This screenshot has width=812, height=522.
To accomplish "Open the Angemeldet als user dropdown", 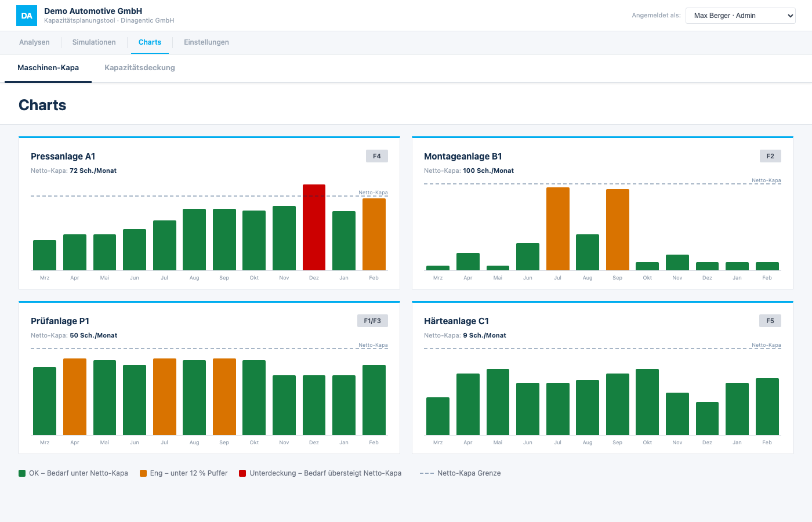I will 741,16.
